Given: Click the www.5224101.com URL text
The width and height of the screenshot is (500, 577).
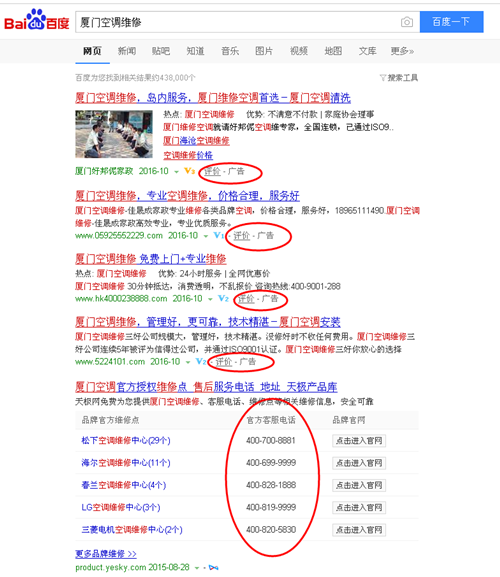Looking at the screenshot, I should tap(110, 362).
